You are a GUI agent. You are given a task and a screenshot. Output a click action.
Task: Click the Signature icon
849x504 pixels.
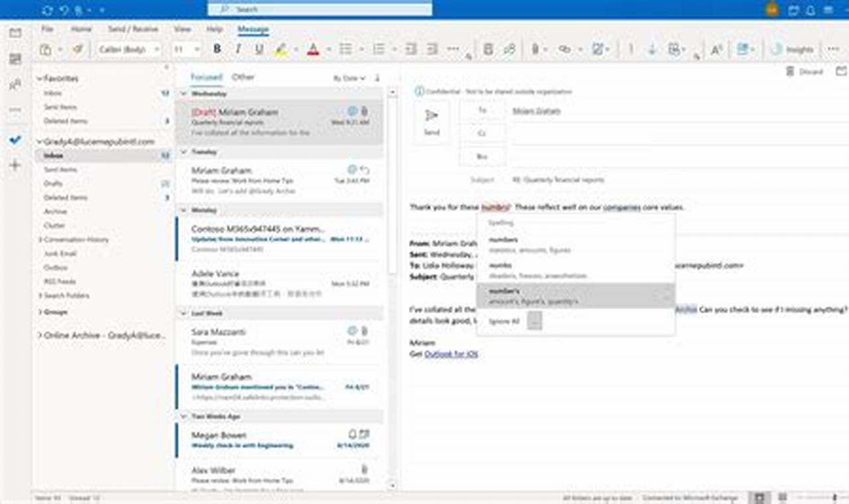tap(598, 50)
